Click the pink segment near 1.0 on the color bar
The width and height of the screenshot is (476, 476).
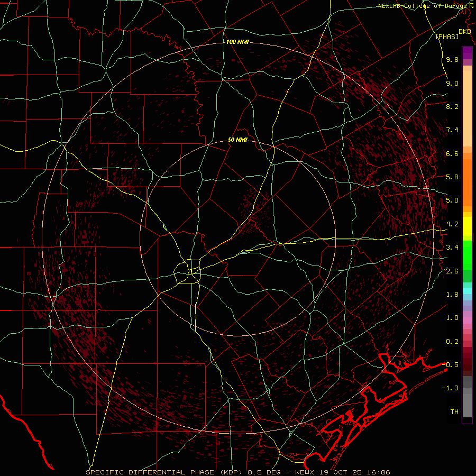coord(467,320)
